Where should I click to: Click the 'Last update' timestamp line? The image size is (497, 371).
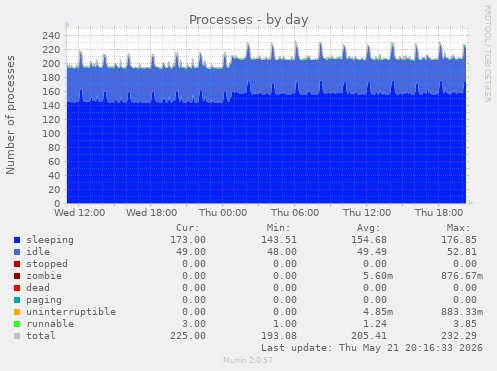pyautogui.click(x=372, y=348)
